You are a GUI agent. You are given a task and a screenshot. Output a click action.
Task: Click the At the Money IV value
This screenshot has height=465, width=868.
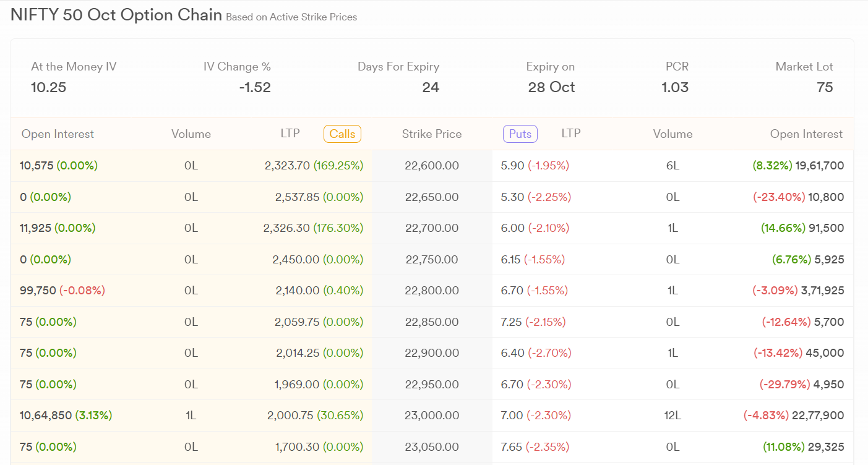pos(48,88)
